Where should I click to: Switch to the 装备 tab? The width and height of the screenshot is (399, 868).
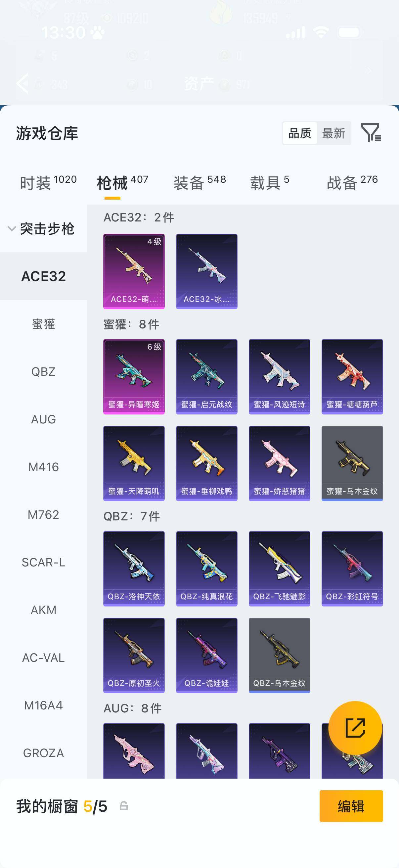pyautogui.click(x=200, y=183)
